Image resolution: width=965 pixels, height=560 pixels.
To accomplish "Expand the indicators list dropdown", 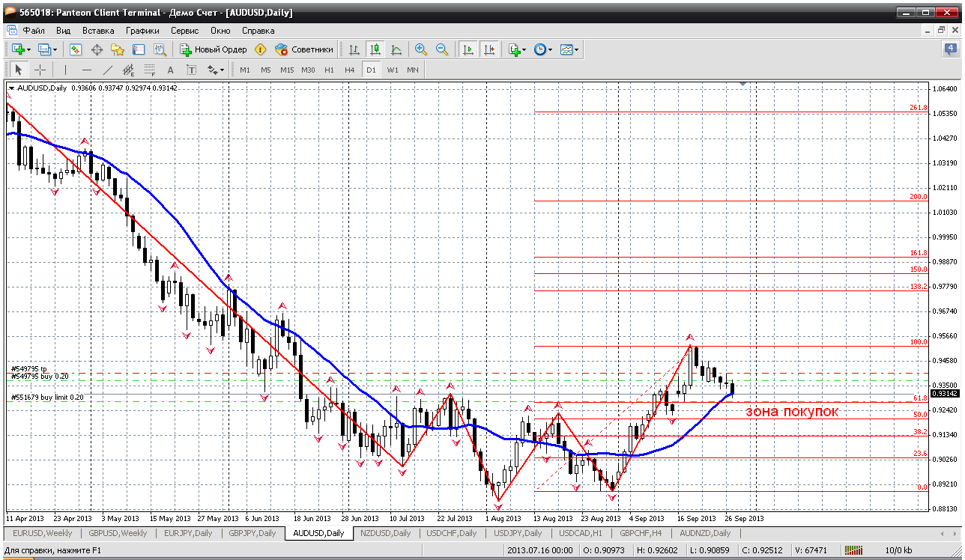I will 524,50.
